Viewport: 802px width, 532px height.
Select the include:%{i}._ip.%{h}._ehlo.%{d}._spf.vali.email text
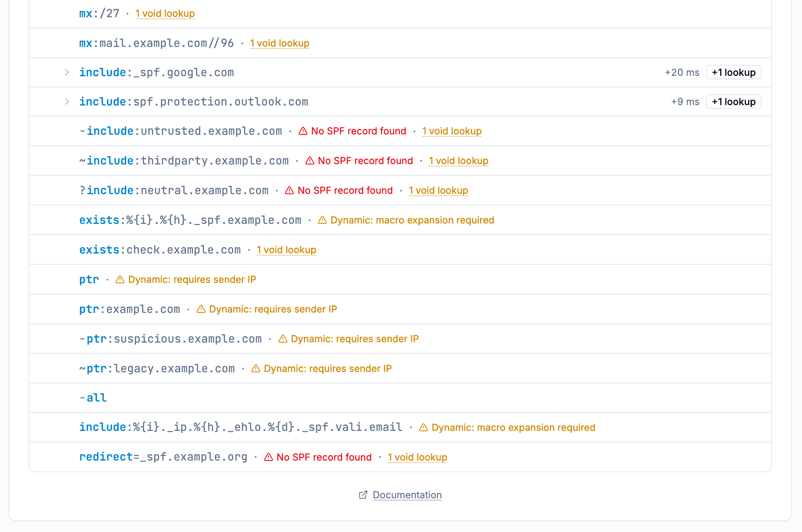coord(241,427)
